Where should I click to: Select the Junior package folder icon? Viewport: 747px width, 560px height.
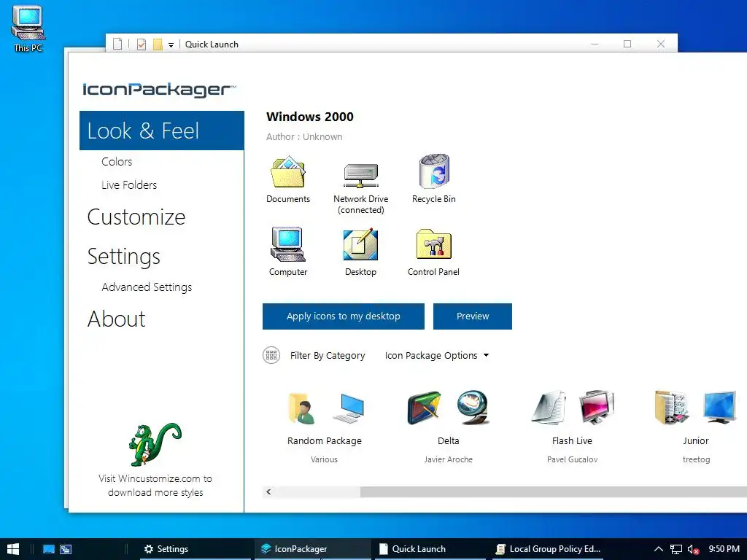point(671,408)
